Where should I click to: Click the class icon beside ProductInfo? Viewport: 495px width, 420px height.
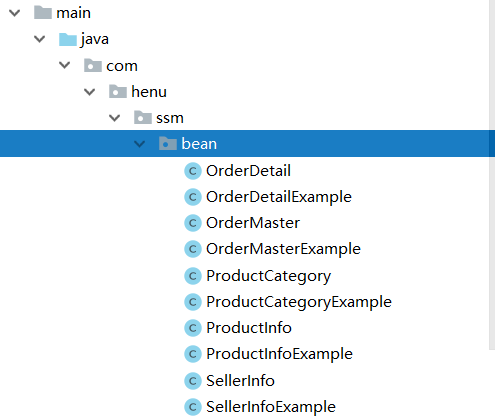pos(193,328)
